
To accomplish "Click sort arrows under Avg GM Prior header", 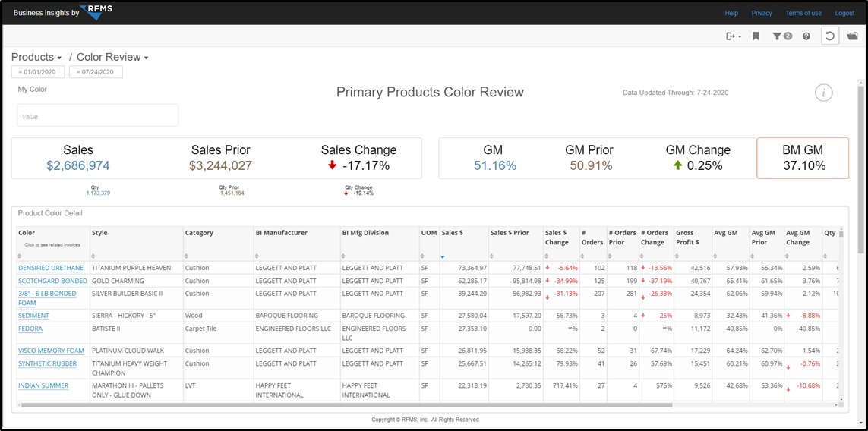I will pos(754,256).
